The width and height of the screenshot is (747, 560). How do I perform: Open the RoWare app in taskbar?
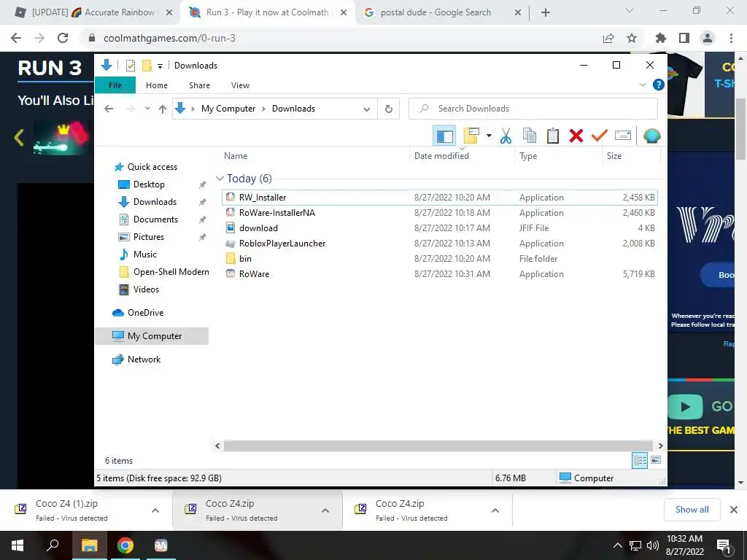coord(161,545)
